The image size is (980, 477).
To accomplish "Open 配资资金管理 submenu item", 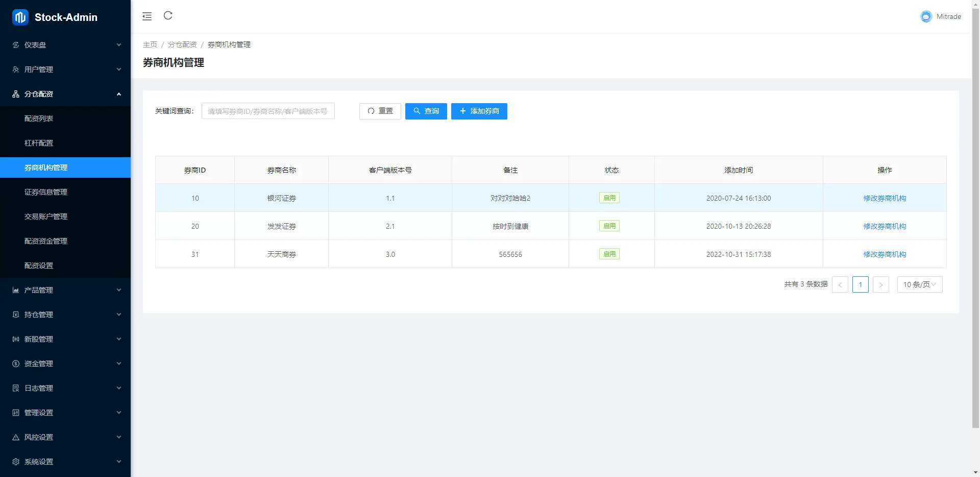I will [x=65, y=241].
